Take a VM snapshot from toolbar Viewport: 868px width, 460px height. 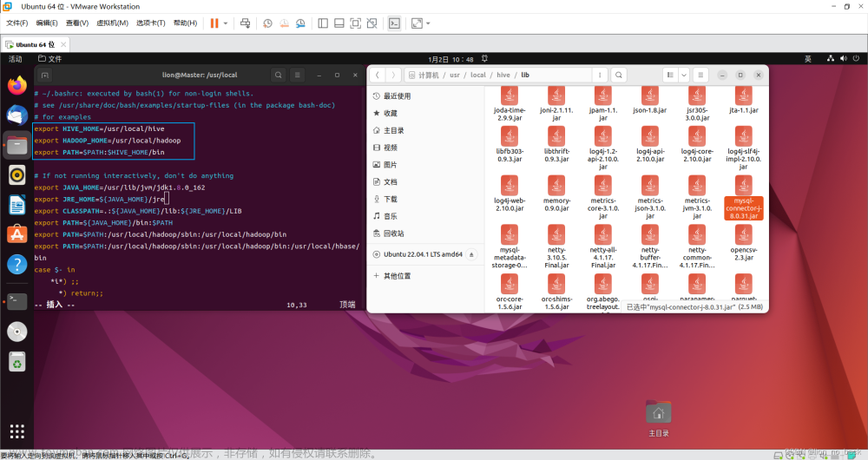pyautogui.click(x=267, y=23)
